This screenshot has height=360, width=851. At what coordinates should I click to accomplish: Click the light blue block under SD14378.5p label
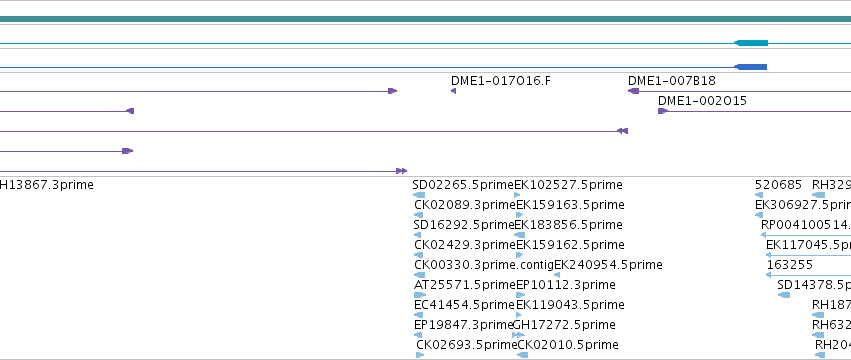point(784,295)
